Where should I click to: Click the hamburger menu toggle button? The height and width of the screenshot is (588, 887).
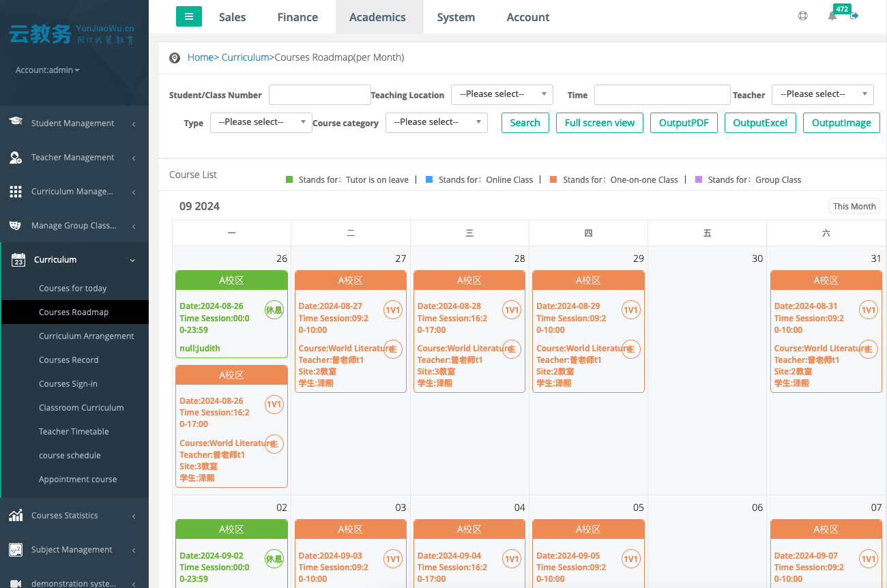pyautogui.click(x=189, y=16)
